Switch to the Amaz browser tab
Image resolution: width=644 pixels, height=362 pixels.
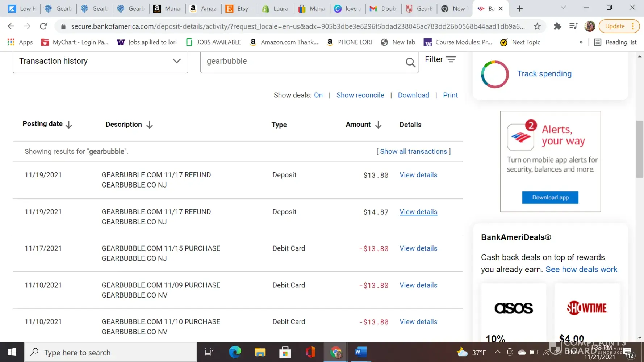[203, 9]
